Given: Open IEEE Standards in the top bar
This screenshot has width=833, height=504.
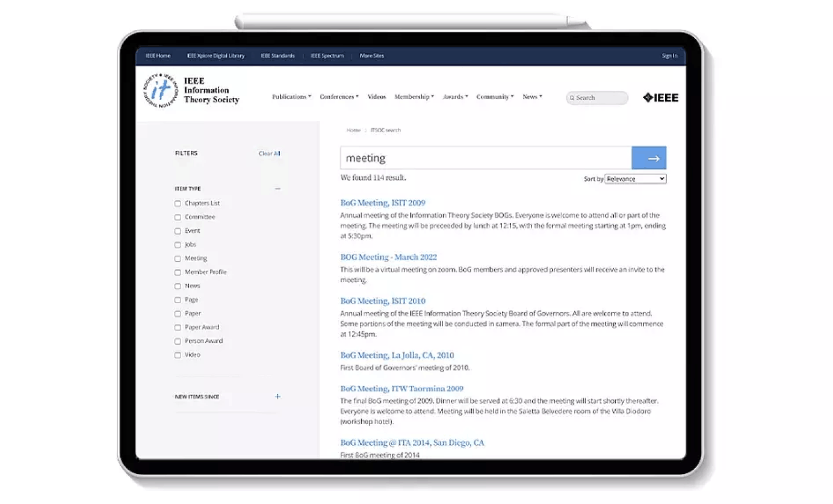Looking at the screenshot, I should coord(277,56).
